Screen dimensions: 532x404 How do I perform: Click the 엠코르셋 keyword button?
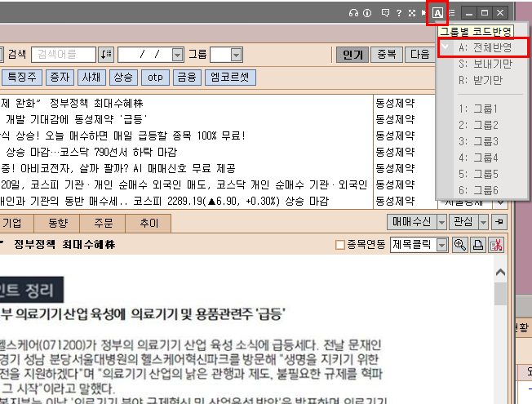(x=230, y=77)
